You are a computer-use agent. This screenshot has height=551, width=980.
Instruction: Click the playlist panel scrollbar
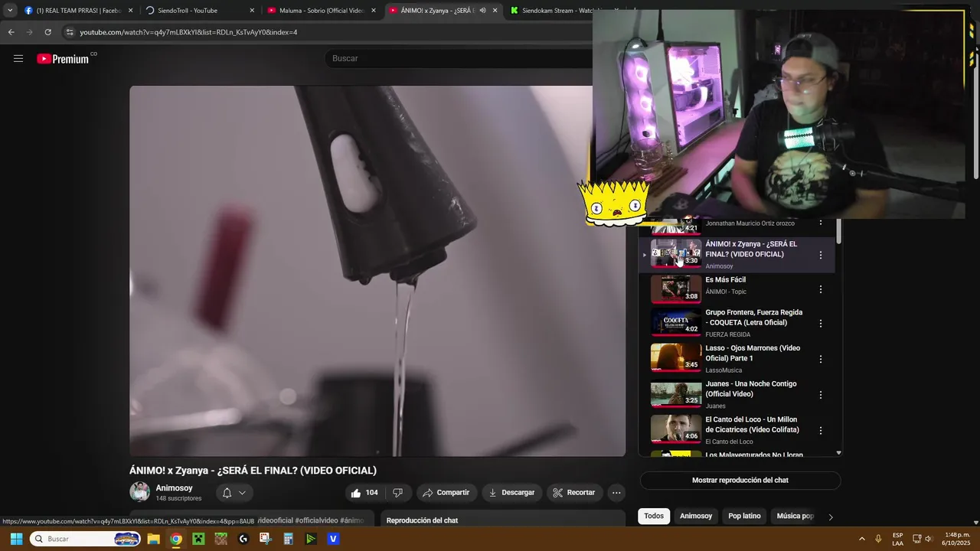click(x=838, y=232)
